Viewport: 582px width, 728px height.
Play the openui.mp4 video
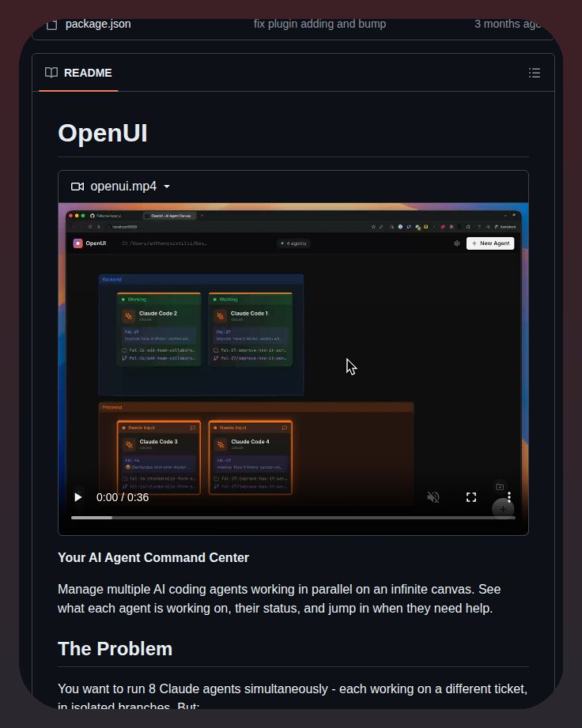point(78,497)
